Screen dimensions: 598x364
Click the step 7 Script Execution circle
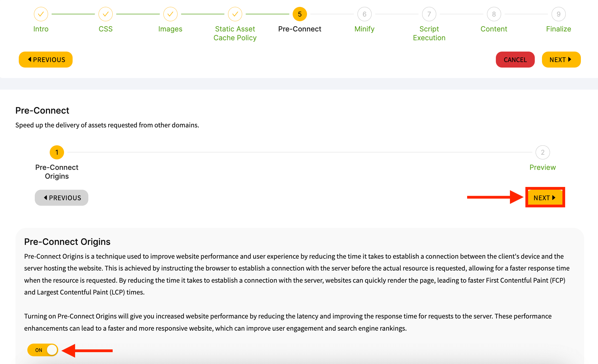tap(429, 14)
